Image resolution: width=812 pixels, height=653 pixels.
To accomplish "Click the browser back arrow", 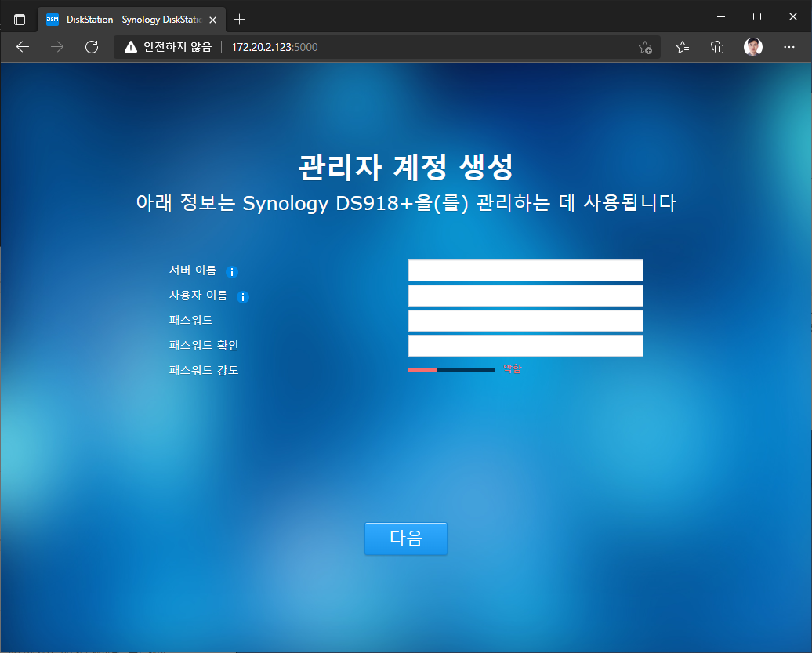I will click(23, 47).
